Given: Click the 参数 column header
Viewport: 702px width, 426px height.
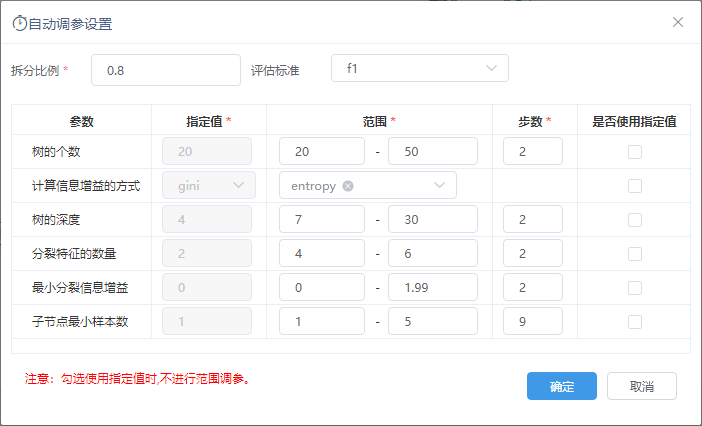Looking at the screenshot, I should click(x=81, y=121).
